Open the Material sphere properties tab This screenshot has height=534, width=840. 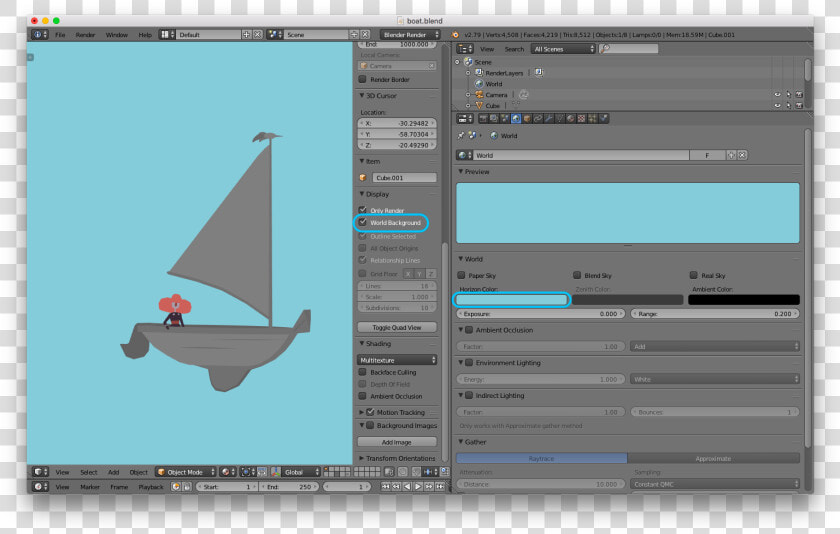click(x=571, y=118)
